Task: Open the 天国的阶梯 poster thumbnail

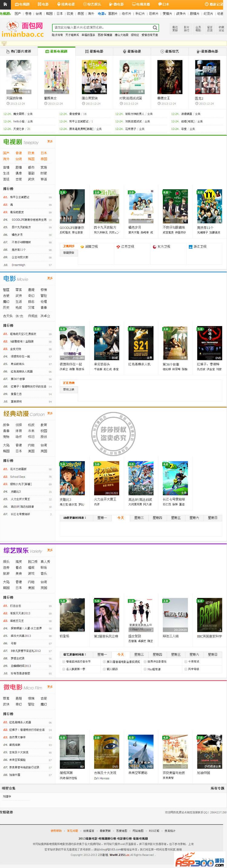Action: pos(19,77)
